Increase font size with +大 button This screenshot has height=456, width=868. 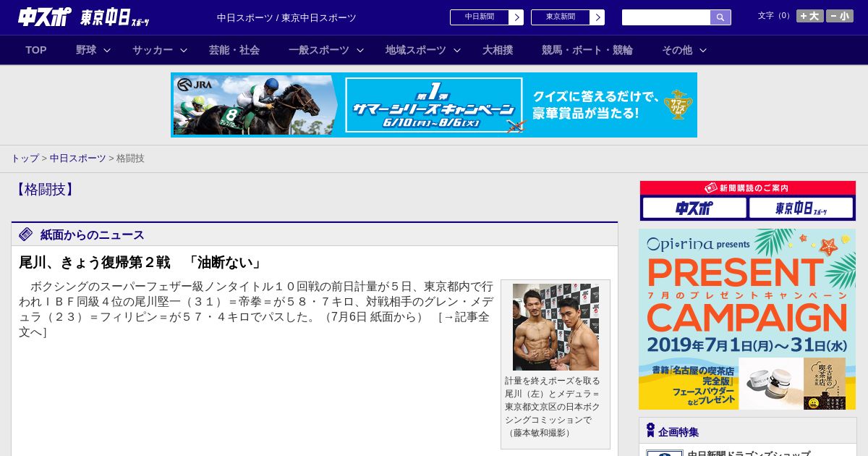(x=810, y=16)
